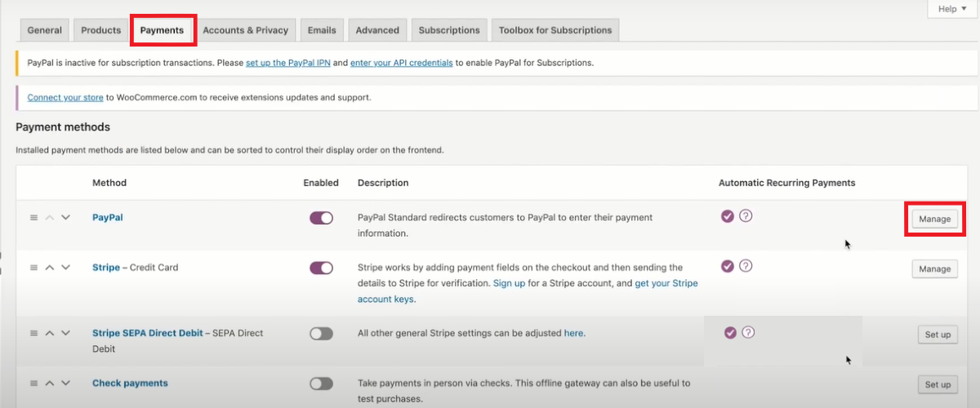Move Stripe SEPA row down
This screenshot has width=980, height=408.
(66, 333)
